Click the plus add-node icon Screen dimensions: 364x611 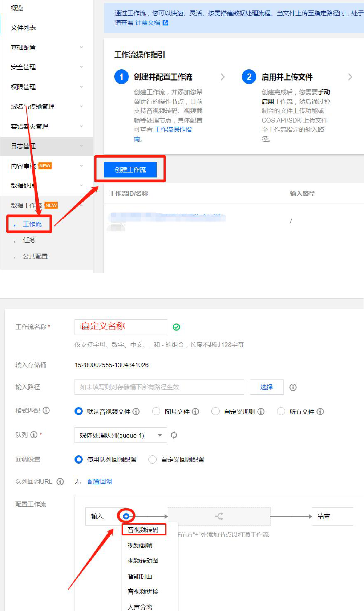[126, 516]
